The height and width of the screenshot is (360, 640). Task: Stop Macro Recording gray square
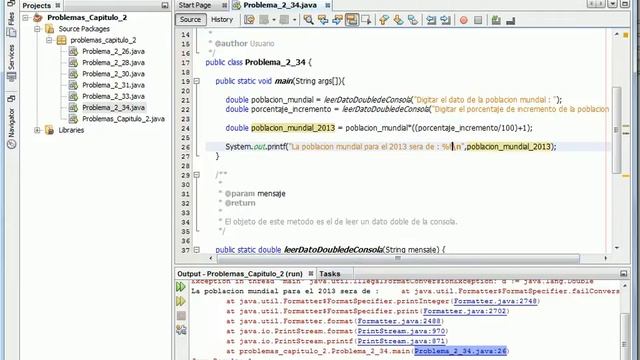tap(478, 20)
